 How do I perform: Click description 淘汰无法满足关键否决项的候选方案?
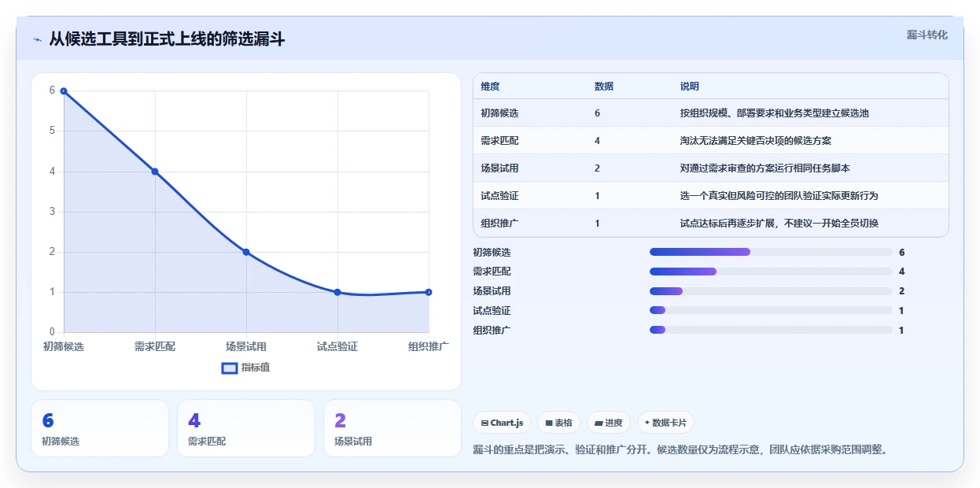click(756, 141)
